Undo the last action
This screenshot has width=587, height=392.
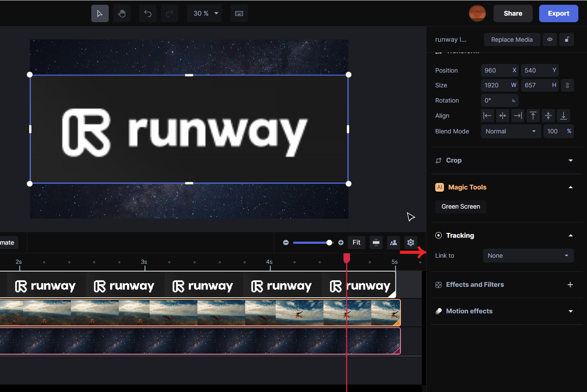pos(148,13)
